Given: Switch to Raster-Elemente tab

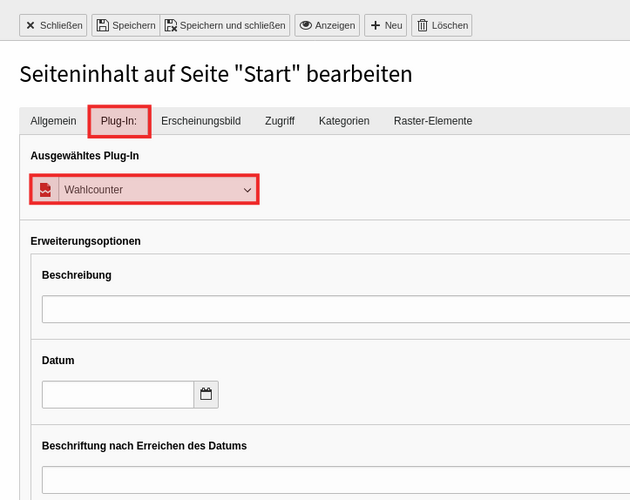Looking at the screenshot, I should pyautogui.click(x=433, y=121).
